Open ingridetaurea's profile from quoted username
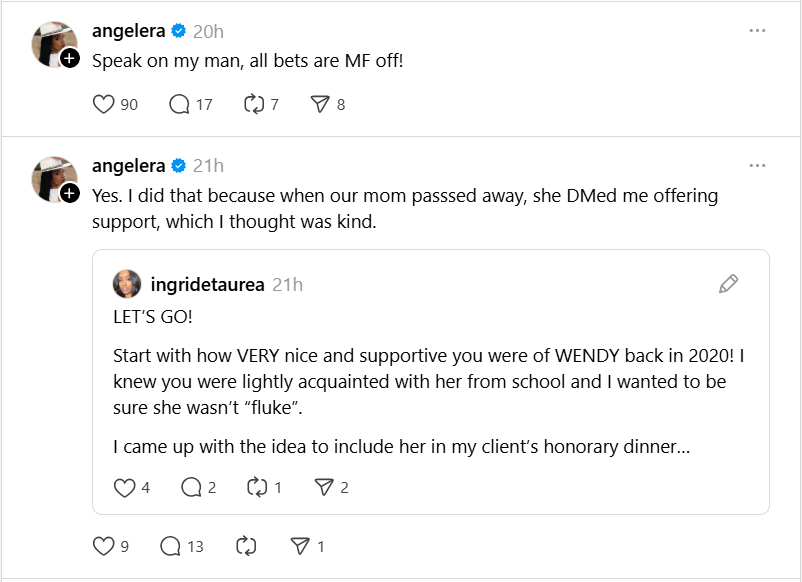 coord(207,285)
